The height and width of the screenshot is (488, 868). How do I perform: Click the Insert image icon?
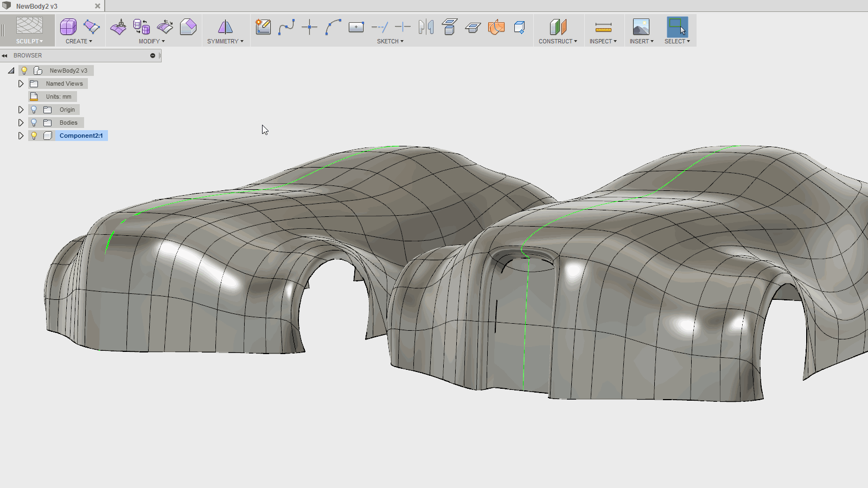[x=641, y=27]
